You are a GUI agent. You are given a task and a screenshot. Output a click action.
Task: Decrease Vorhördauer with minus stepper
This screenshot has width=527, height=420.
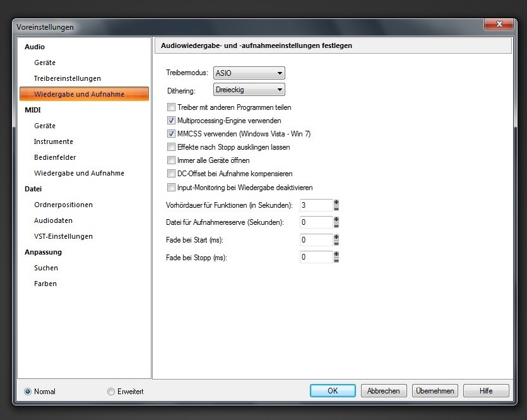(336, 208)
